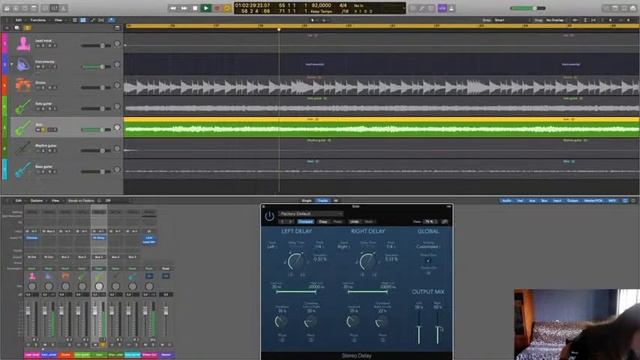Image resolution: width=640 pixels, height=360 pixels.
Task: Open the tracks area Edit menu
Action: [x=19, y=20]
